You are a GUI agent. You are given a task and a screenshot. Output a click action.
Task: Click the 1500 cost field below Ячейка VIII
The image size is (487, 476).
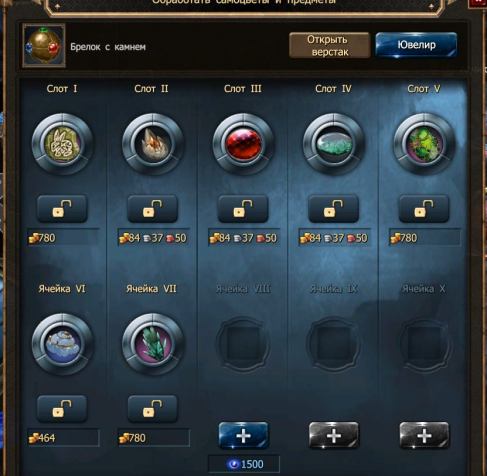[x=244, y=464]
